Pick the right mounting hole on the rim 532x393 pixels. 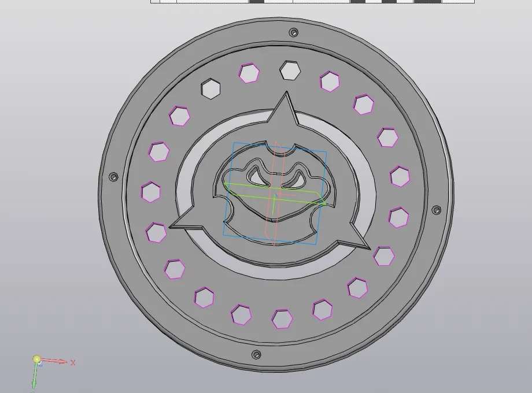435,209
